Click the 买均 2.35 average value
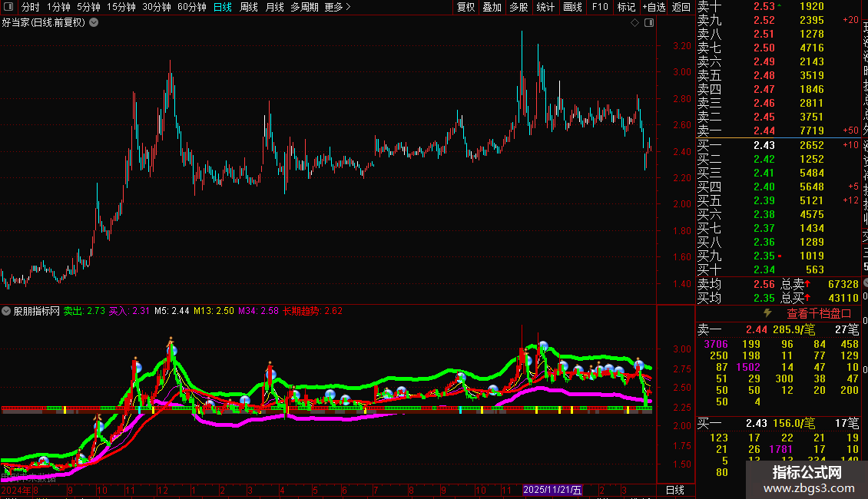Image resolution: width=868 pixels, height=499 pixels. (764, 298)
